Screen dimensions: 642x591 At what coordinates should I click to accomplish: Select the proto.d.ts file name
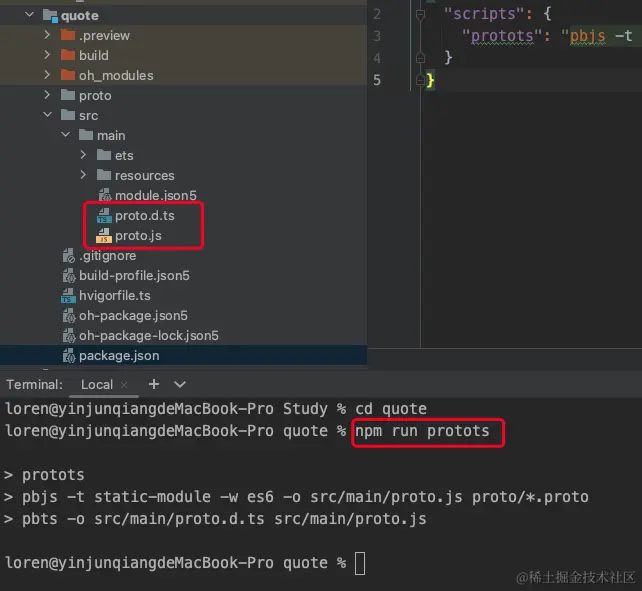tap(145, 215)
